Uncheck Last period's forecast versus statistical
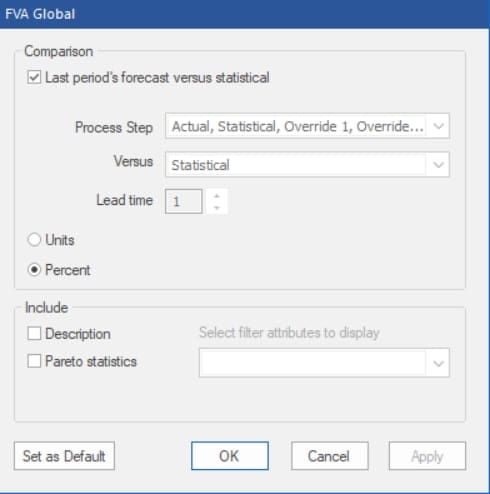 pos(34,77)
